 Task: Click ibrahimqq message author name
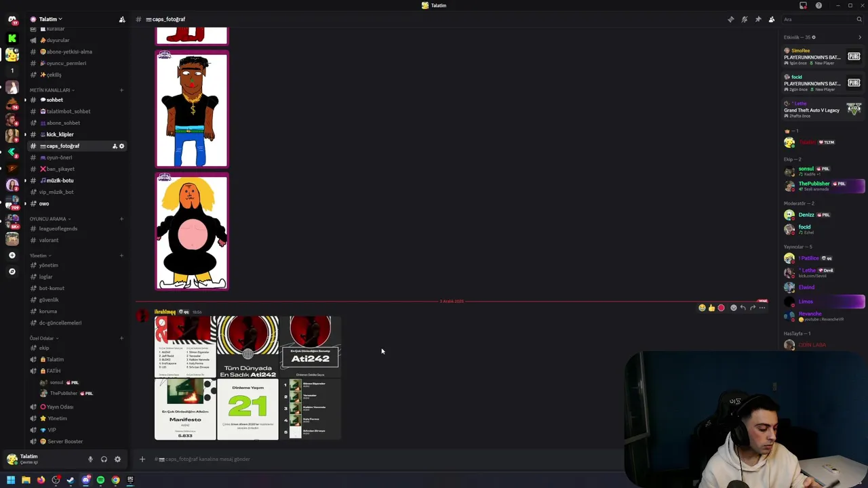pos(165,312)
